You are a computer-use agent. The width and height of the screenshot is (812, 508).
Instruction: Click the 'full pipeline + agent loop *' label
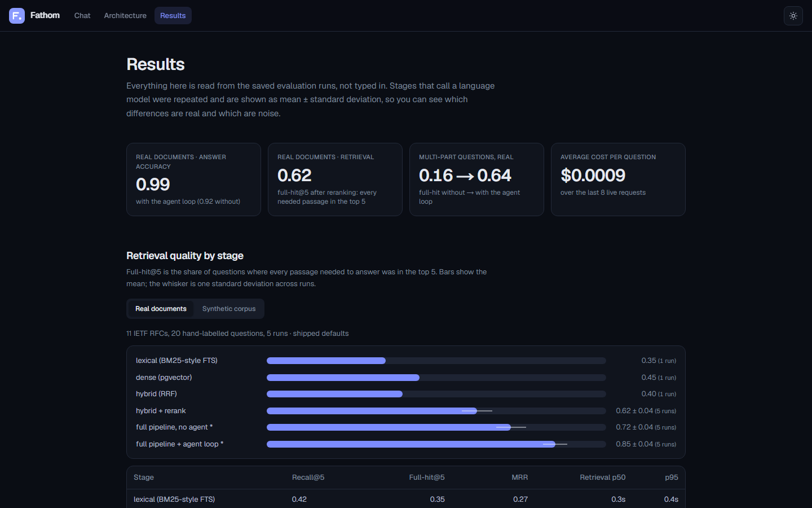tap(180, 444)
